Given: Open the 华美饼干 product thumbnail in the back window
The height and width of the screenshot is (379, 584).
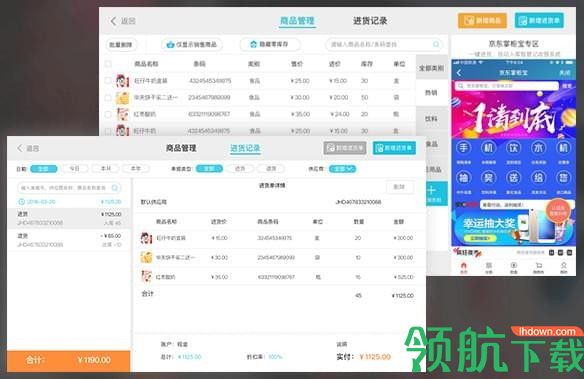Looking at the screenshot, I should [x=123, y=98].
